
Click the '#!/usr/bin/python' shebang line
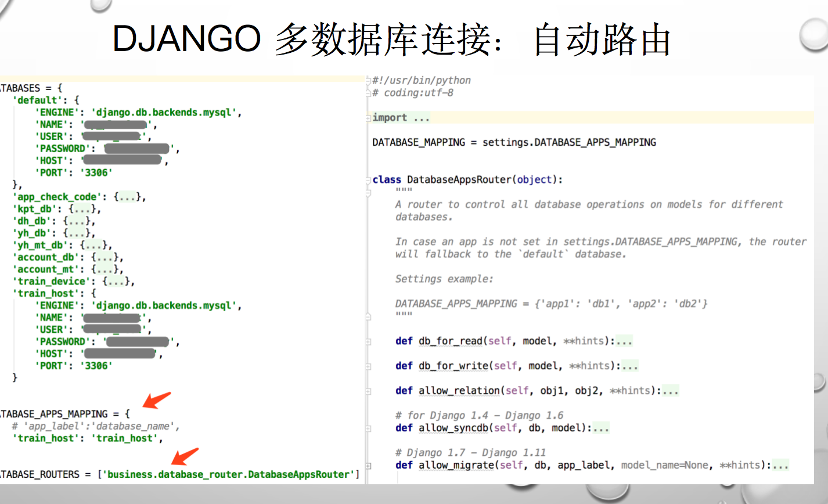point(422,81)
